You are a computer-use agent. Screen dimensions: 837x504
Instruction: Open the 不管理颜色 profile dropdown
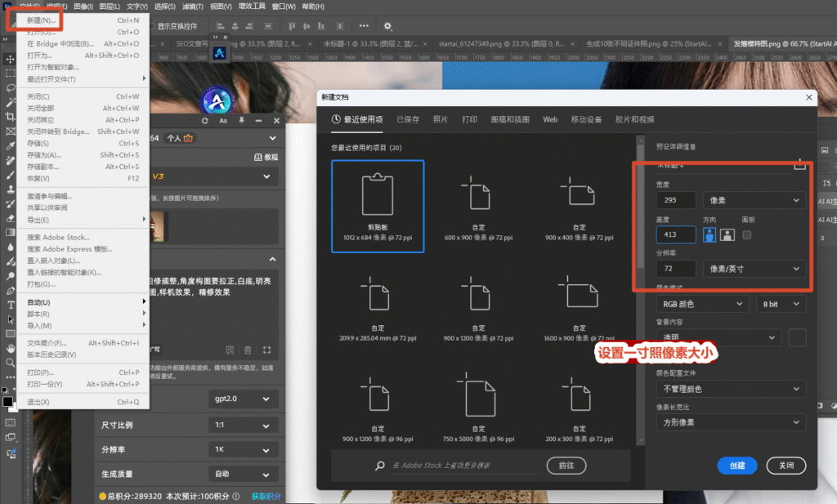(x=731, y=389)
